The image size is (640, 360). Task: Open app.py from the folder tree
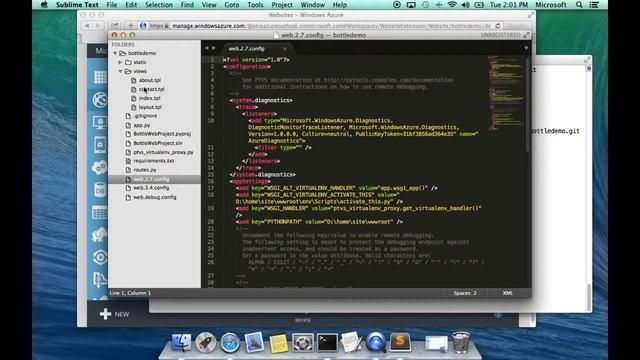pos(142,125)
